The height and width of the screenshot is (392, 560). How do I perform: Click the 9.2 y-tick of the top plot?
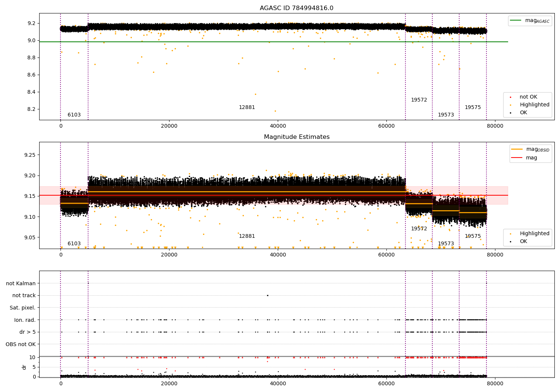[x=32, y=23]
